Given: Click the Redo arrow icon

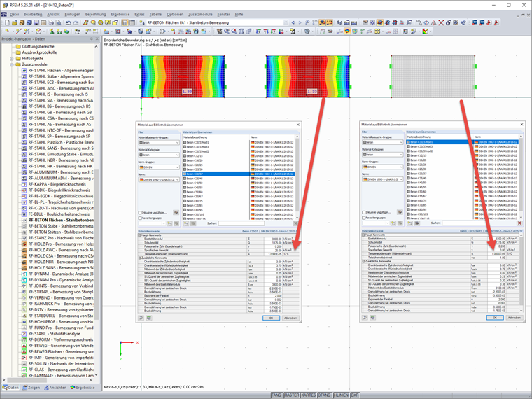Looking at the screenshot, I should pyautogui.click(x=76, y=22).
